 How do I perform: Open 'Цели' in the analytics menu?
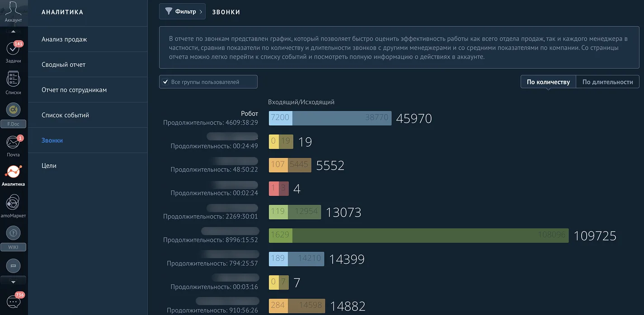88,166
